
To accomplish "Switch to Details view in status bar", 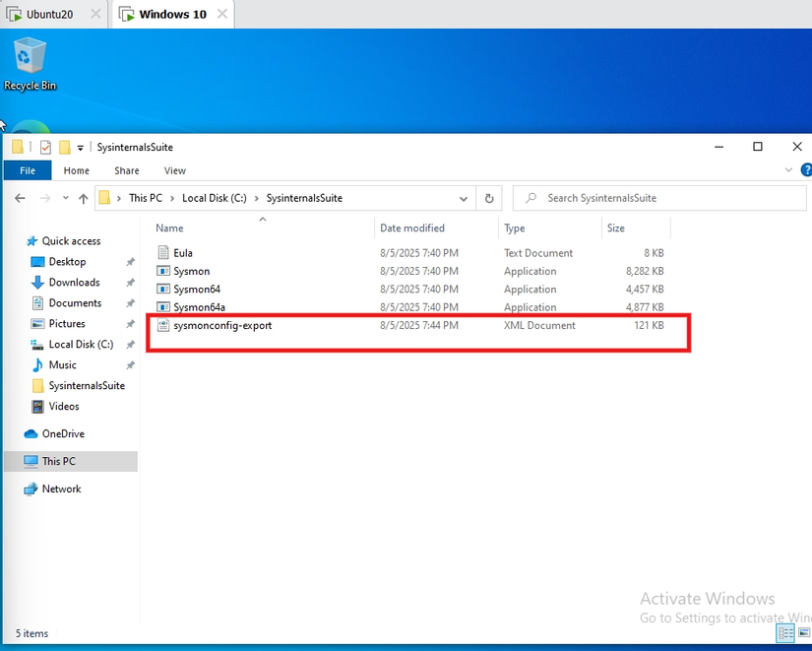I will [785, 633].
